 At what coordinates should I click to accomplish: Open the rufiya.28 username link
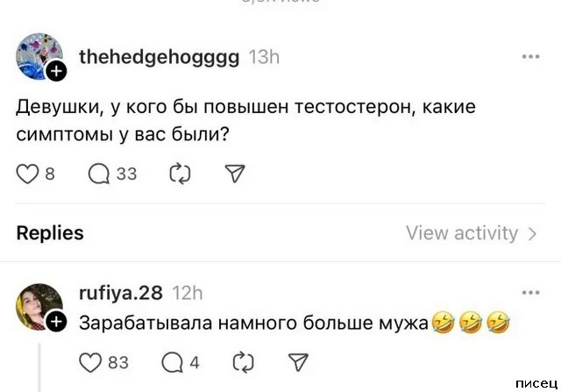coord(121,292)
